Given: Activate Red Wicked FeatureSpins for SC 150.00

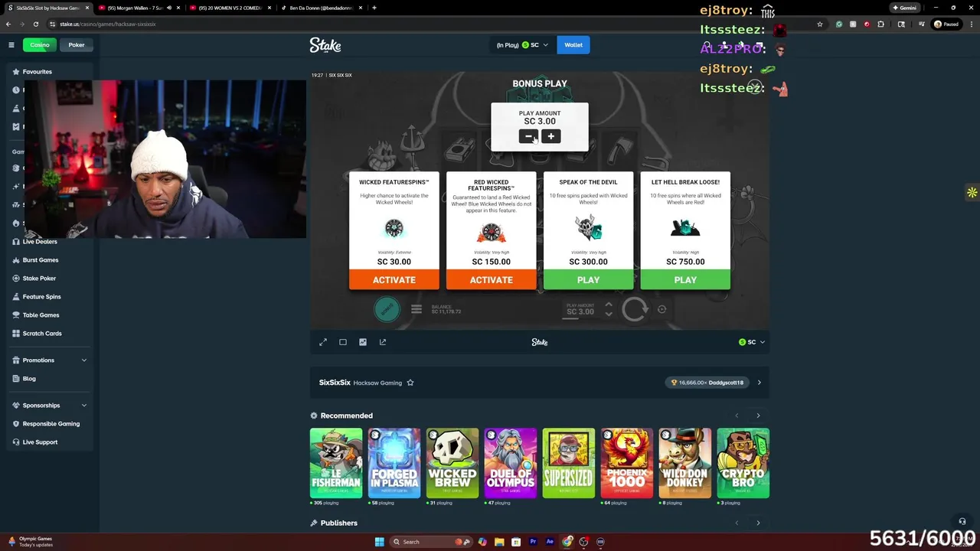Looking at the screenshot, I should point(492,280).
